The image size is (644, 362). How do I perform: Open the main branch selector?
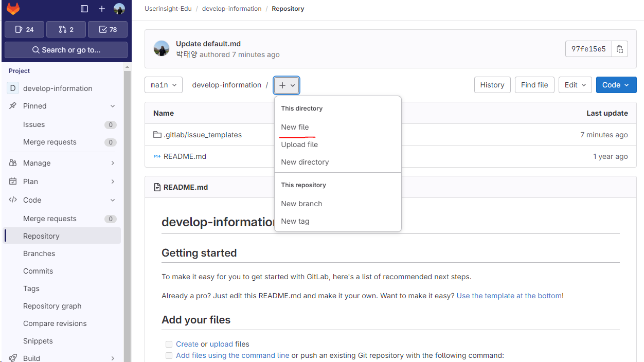(x=163, y=84)
